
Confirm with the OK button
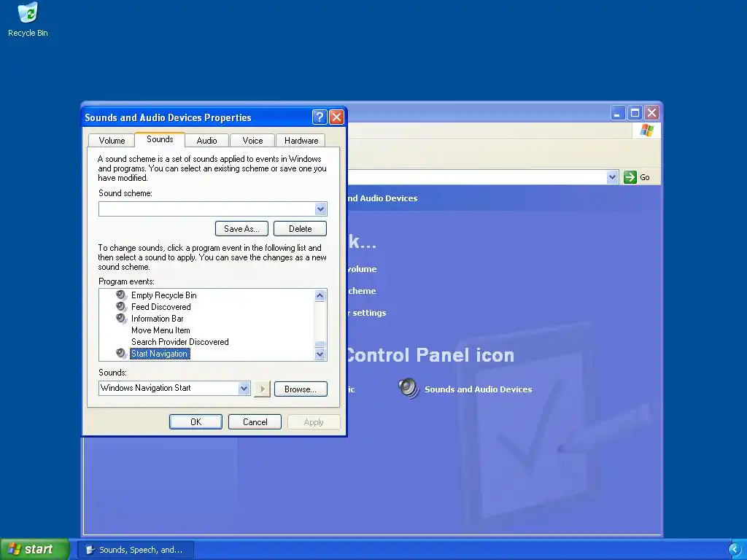tap(196, 422)
